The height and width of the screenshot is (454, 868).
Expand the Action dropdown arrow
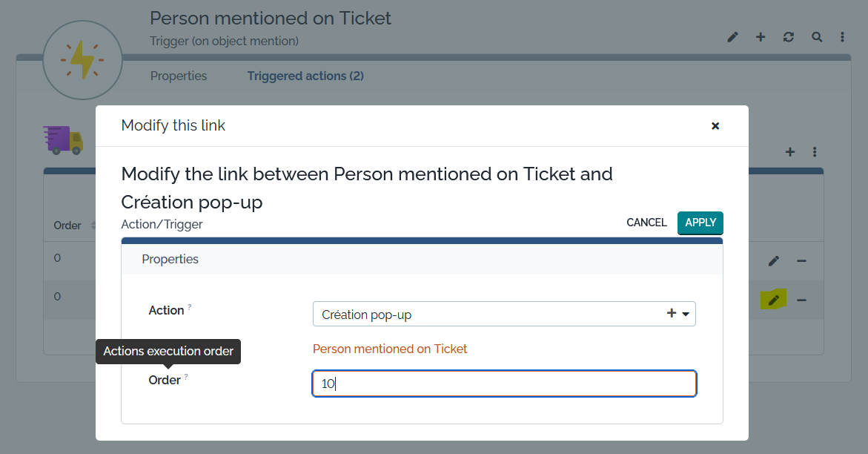click(686, 315)
